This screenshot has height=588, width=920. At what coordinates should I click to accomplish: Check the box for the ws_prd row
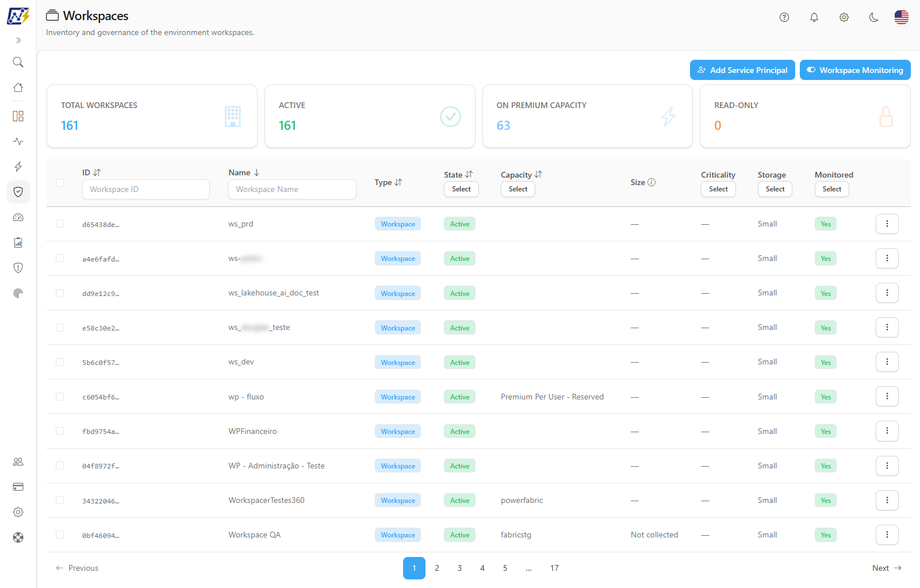coord(60,224)
